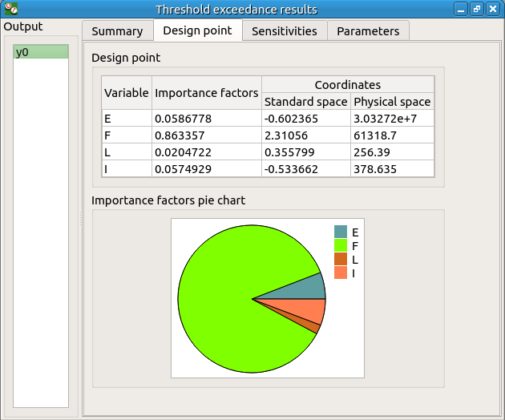Open the Sensitivities tab
Image resolution: width=505 pixels, height=420 pixels.
pyautogui.click(x=285, y=31)
